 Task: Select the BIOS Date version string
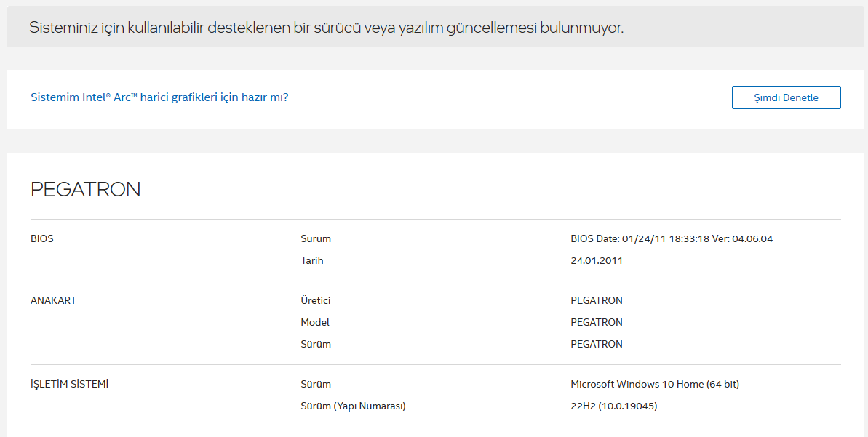point(671,238)
